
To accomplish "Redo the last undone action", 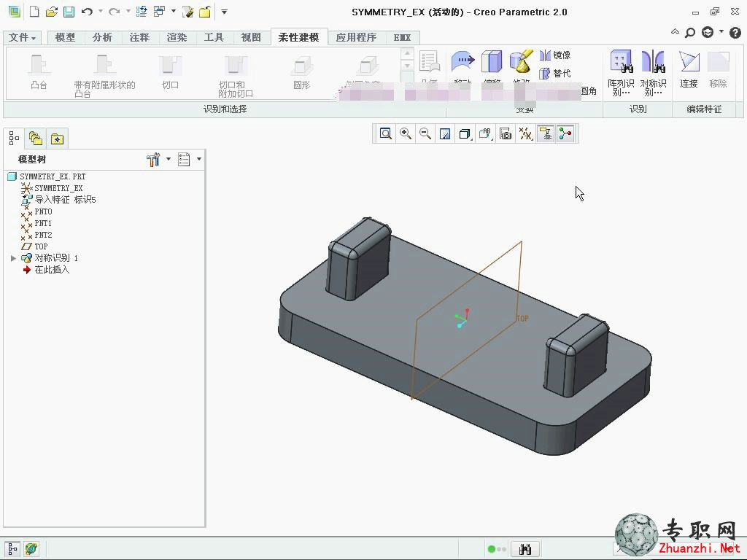I will pyautogui.click(x=114, y=12).
